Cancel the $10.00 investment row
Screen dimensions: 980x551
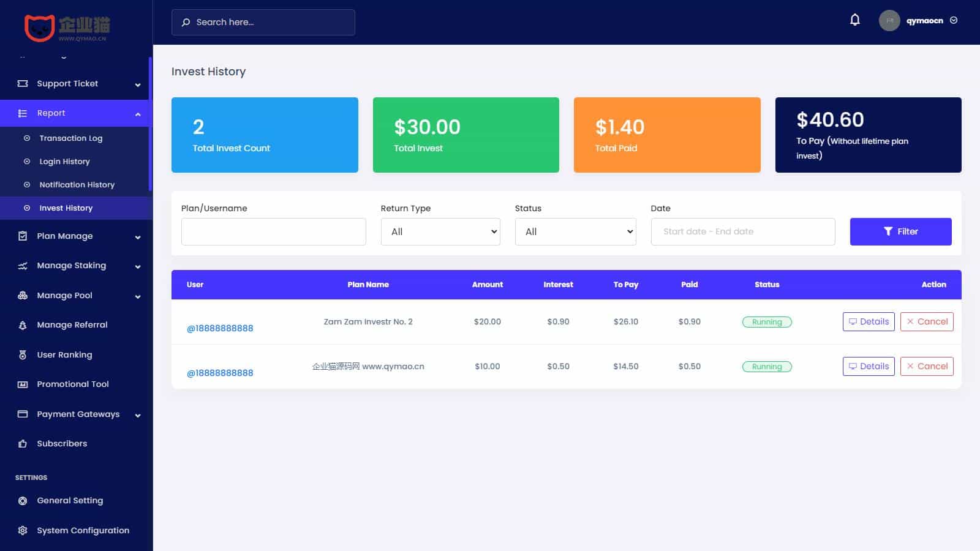click(926, 366)
